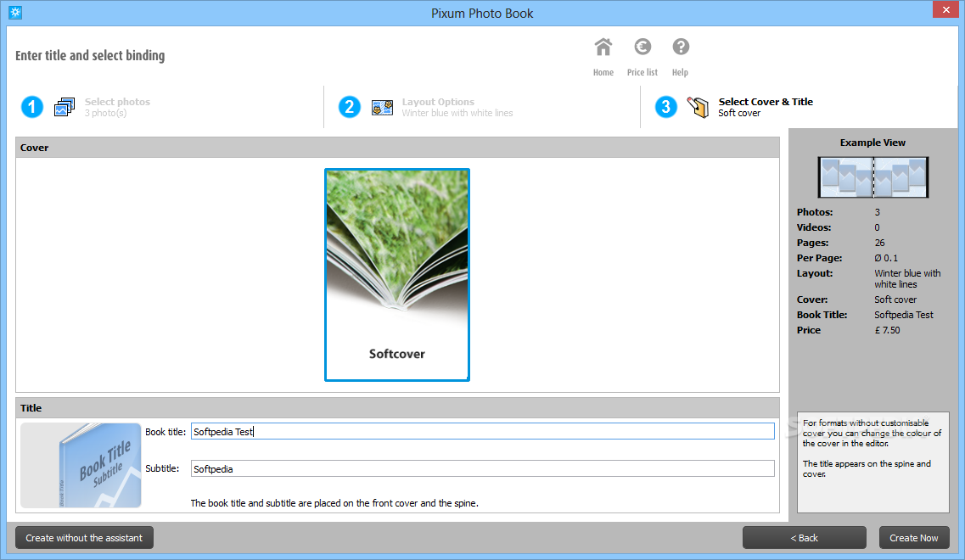
Task: Go to Layout Options step
Action: 457,107
